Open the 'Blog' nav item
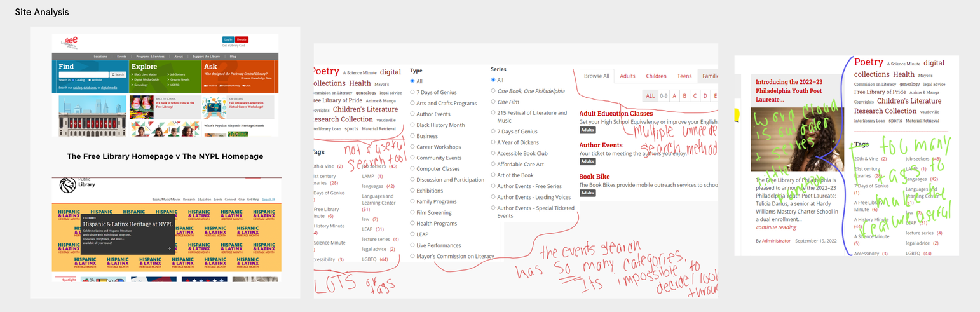Viewport: 980px width, 312px height. point(233,57)
